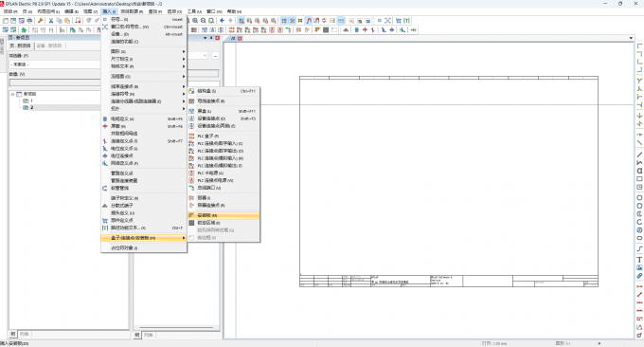The height and width of the screenshot is (347, 644).
Task: Click the Cut scissors toolbar icon
Action: tap(51, 20)
